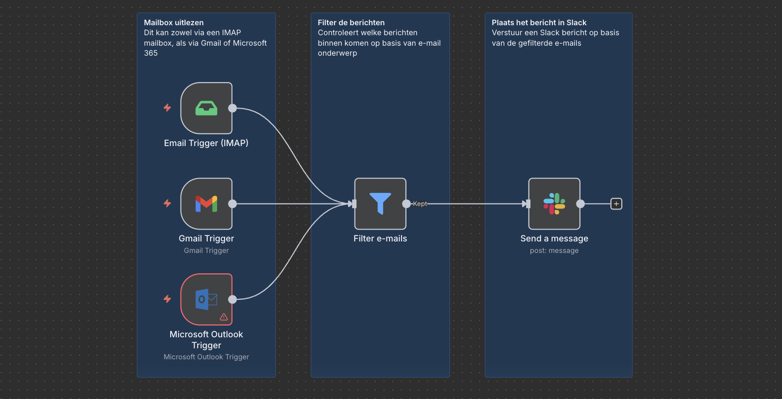
Task: Click the input connector of Filter e-mails
Action: pos(354,203)
